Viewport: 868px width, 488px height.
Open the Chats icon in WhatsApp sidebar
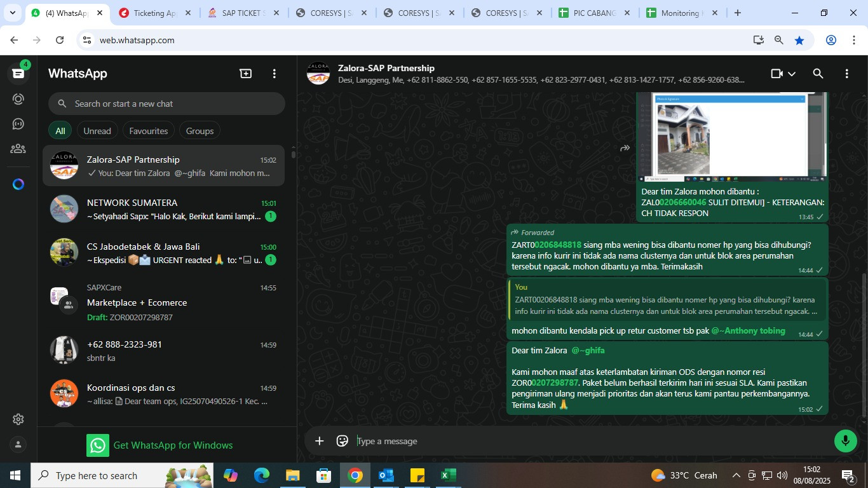[x=18, y=74]
